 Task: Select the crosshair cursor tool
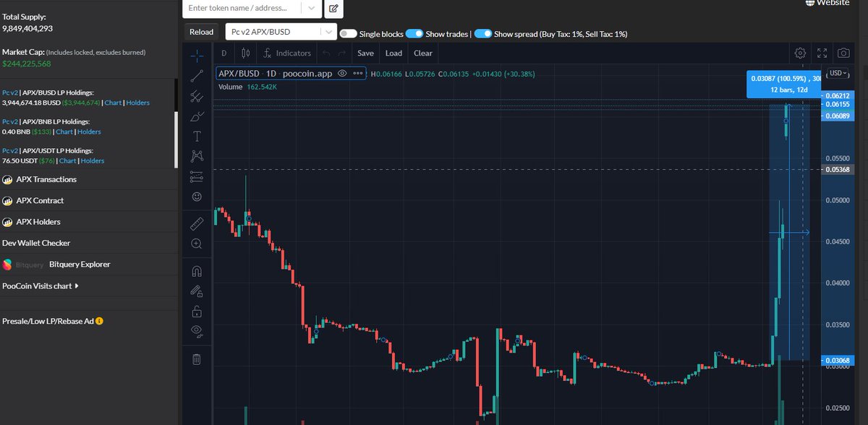(x=196, y=56)
